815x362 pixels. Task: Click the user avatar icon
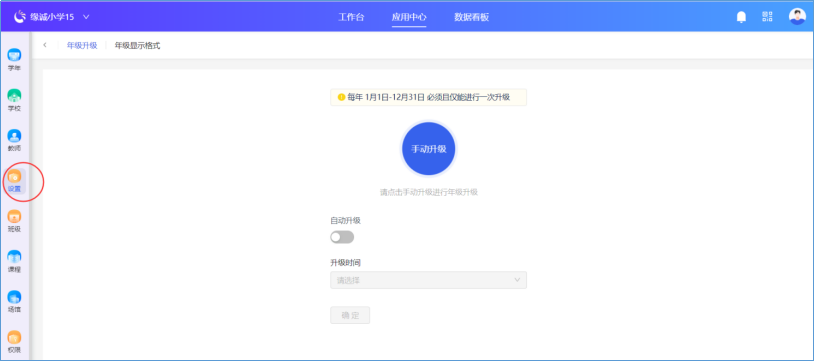[797, 17]
